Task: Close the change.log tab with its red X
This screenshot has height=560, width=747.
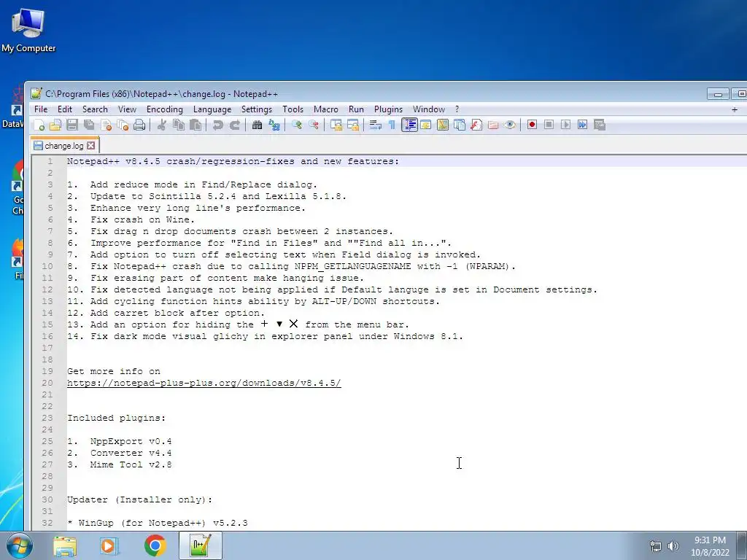Action: pos(91,146)
